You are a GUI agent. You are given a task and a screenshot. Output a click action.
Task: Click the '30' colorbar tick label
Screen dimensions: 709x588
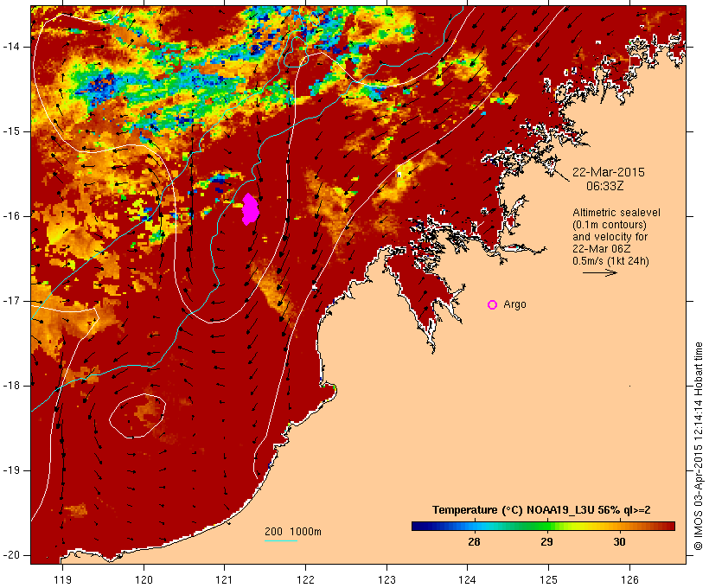tap(619, 542)
